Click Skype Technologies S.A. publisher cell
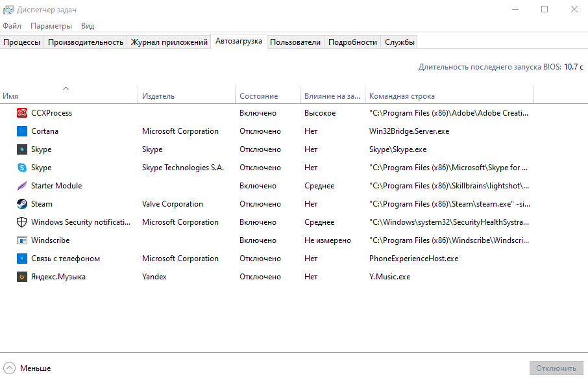 [182, 168]
